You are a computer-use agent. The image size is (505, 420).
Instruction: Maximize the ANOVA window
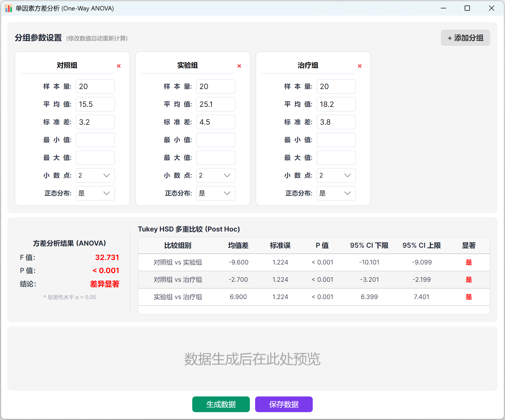(467, 8)
